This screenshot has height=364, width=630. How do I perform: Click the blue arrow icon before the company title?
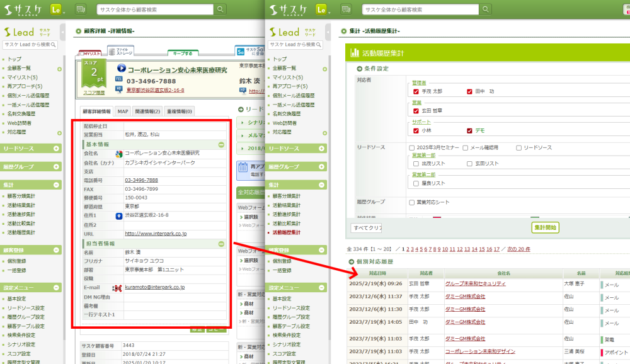click(x=122, y=69)
